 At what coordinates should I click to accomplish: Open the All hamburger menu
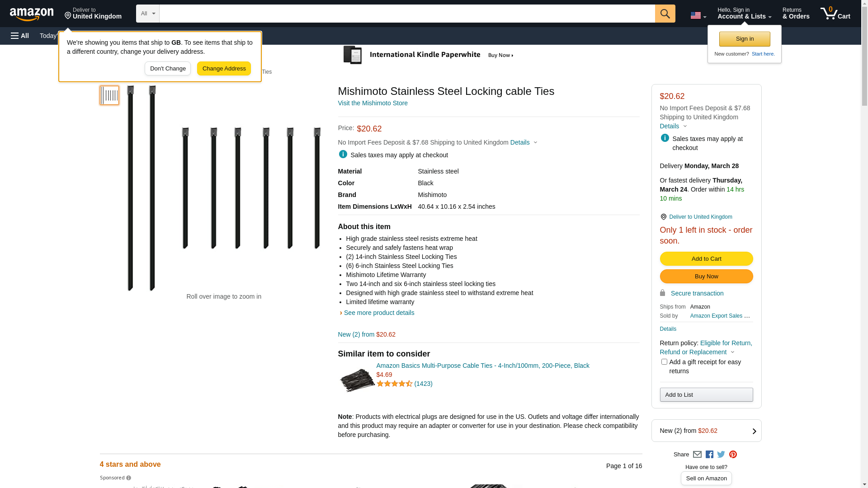pos(20,36)
